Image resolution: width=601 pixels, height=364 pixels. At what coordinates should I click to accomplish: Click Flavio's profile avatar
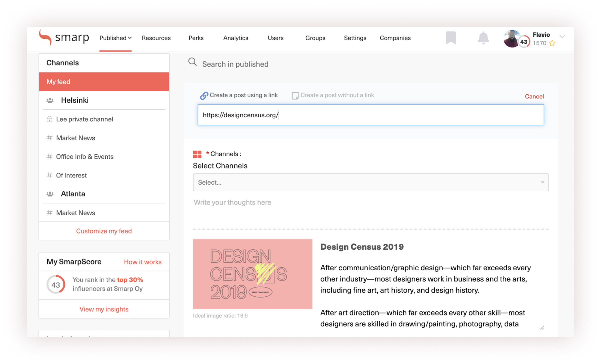pos(512,38)
